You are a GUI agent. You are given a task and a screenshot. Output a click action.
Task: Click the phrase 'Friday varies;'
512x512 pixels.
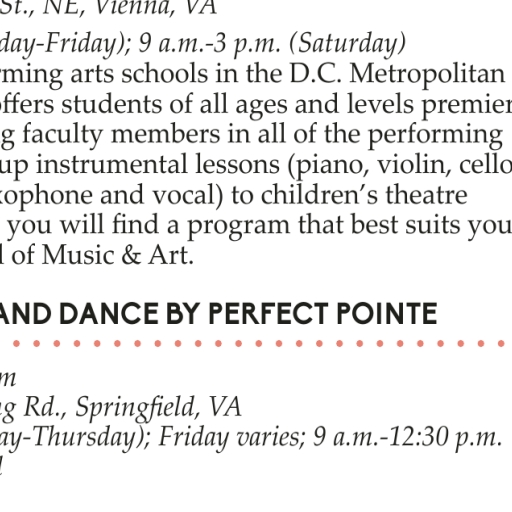pos(231,437)
